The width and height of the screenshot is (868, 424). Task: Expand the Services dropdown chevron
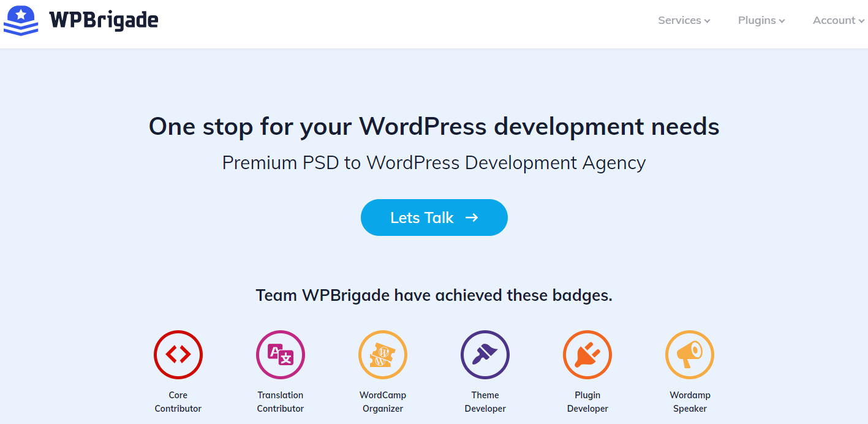[707, 21]
